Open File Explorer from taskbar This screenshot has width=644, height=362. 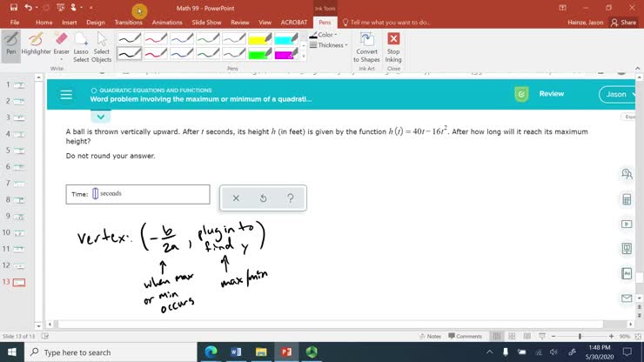click(x=261, y=352)
